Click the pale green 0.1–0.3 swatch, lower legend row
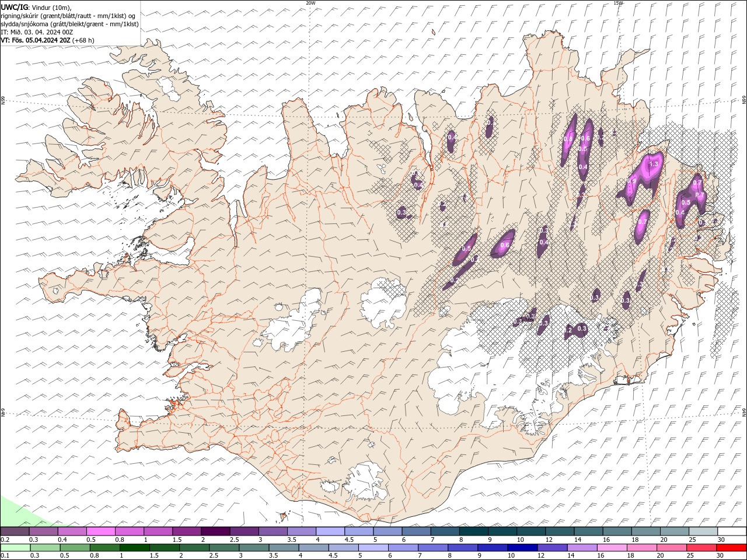This screenshot has width=747, height=560. coord(15,547)
